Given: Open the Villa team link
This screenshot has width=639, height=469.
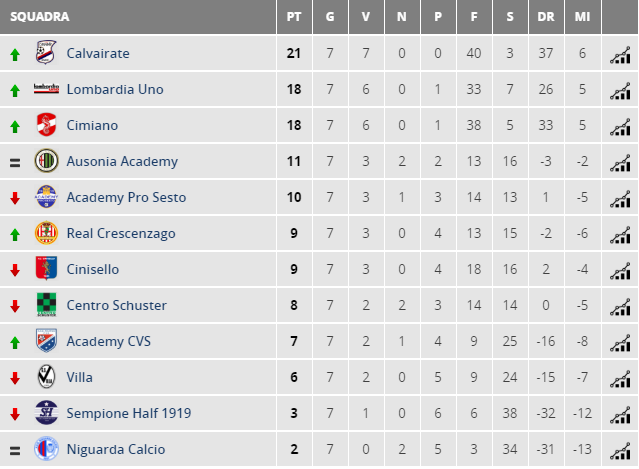Looking at the screenshot, I should pyautogui.click(x=79, y=377).
